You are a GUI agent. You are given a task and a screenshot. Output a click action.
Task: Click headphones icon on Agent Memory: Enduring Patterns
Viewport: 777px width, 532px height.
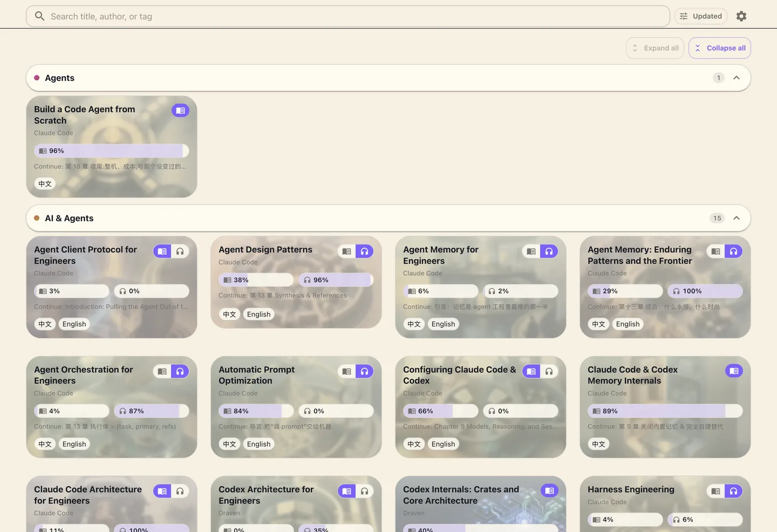[x=733, y=251]
